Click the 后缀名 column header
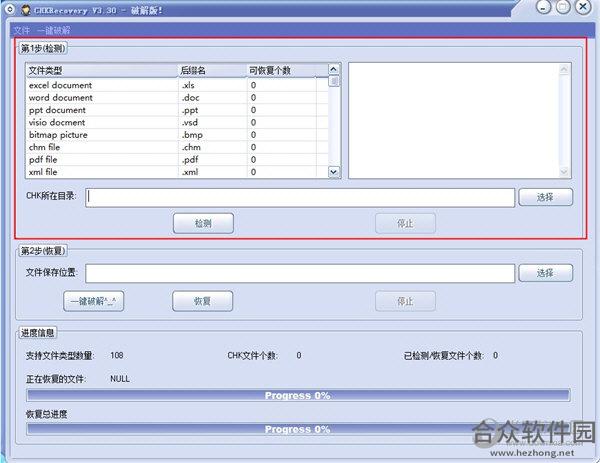Viewport: 600px width, 463px height. tap(212, 70)
